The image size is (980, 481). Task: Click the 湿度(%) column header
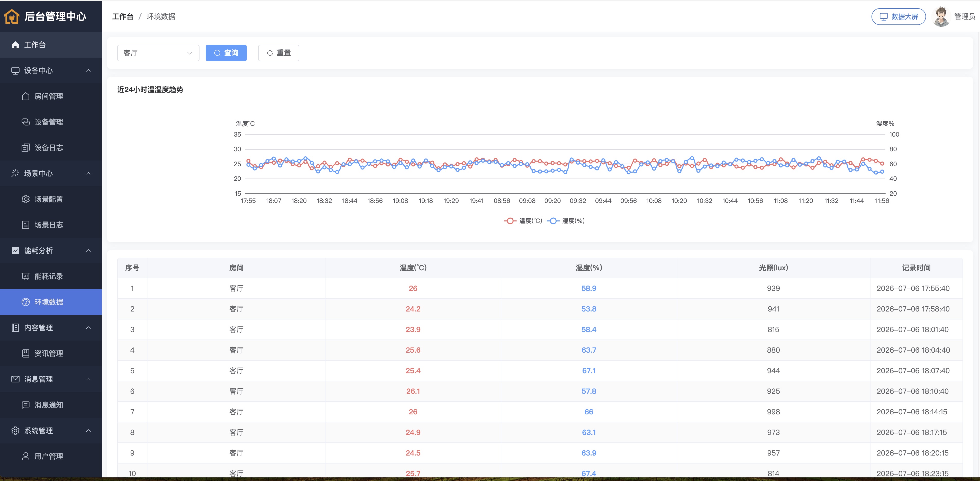tap(589, 268)
